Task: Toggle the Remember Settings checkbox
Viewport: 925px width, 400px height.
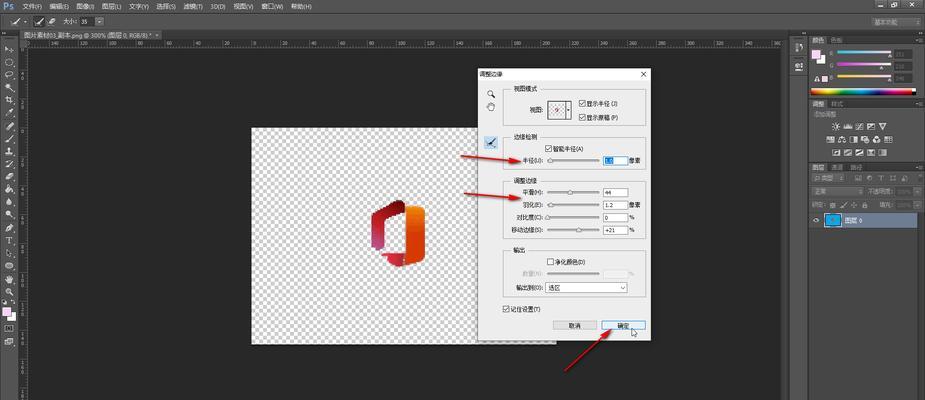Action: coord(506,309)
